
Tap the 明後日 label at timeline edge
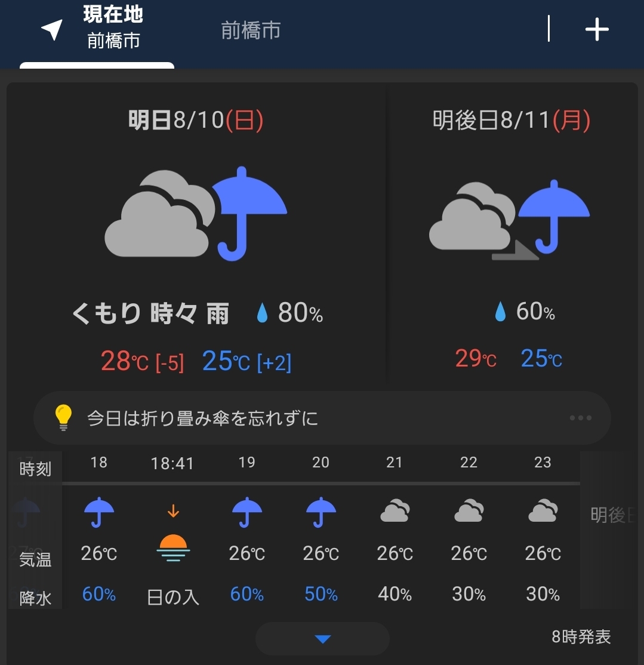(612, 515)
